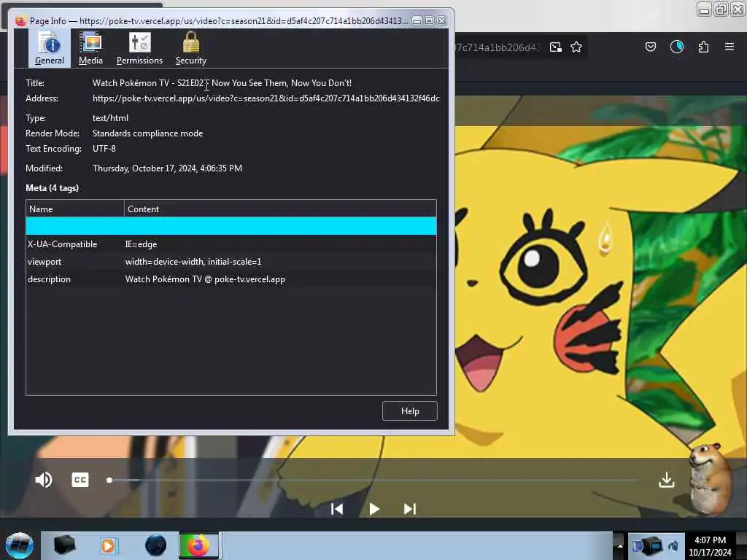Click the picture-in-picture icon in the address bar
Viewport: 747px width, 560px height.
pos(555,47)
